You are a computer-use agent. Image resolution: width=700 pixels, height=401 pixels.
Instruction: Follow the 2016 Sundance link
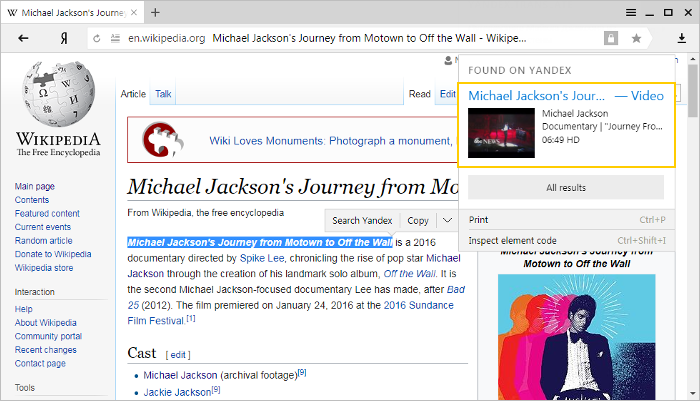click(x=418, y=305)
